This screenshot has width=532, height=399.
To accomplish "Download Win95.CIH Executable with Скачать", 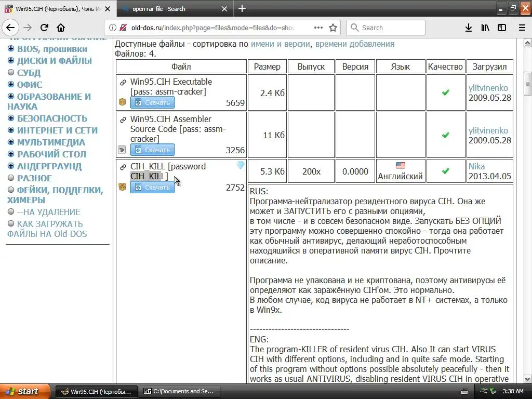I will (x=152, y=102).
